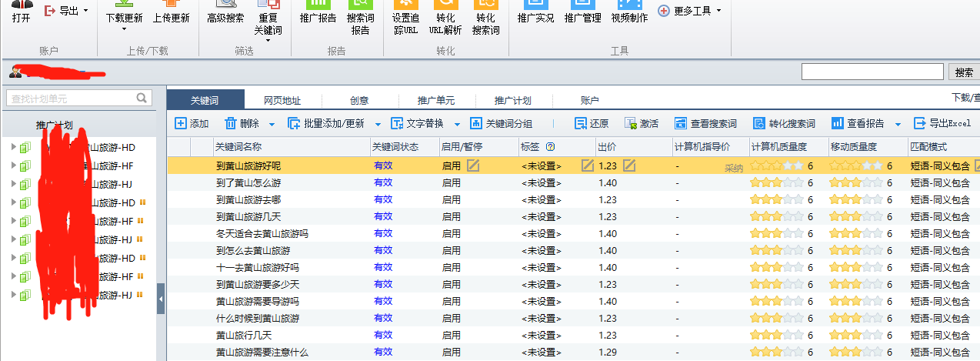Switch to the 推广单元 tab
The image size is (980, 361).
tap(435, 100)
